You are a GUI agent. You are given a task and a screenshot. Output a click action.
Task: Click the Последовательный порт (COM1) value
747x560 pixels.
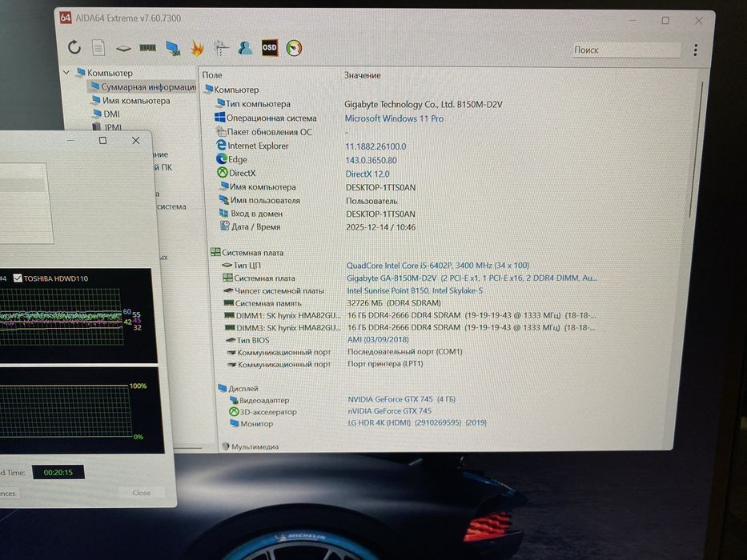coord(405,352)
